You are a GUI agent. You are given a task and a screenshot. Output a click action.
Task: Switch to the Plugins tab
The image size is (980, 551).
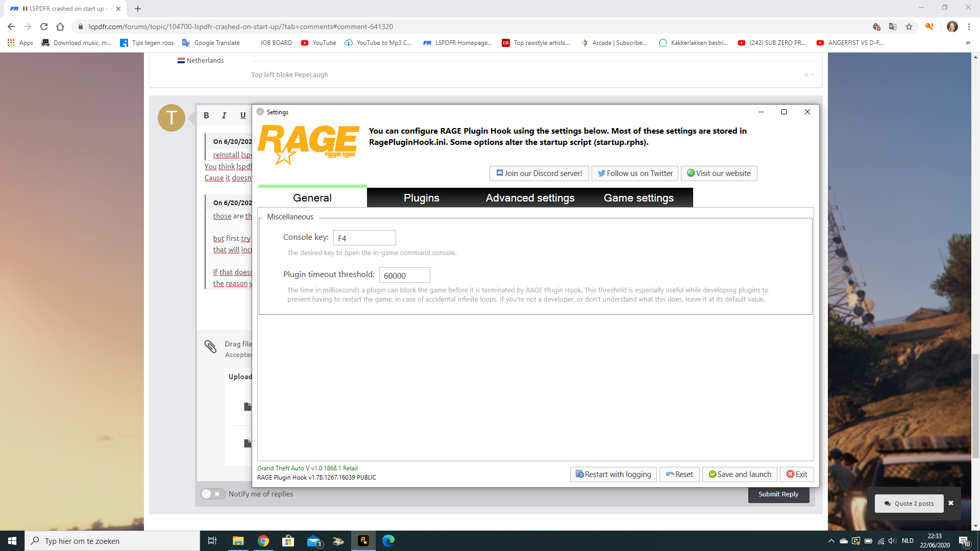421,198
